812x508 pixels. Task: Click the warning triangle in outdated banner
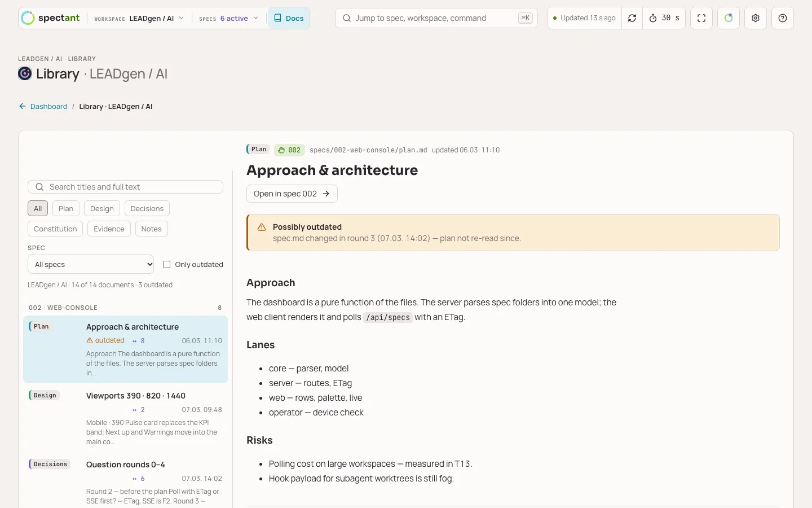tap(262, 227)
